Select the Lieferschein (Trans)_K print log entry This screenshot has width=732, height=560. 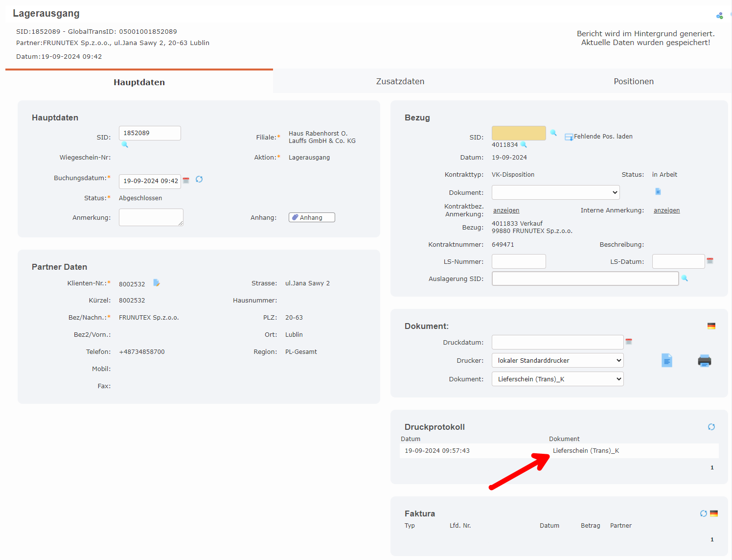[x=586, y=451]
